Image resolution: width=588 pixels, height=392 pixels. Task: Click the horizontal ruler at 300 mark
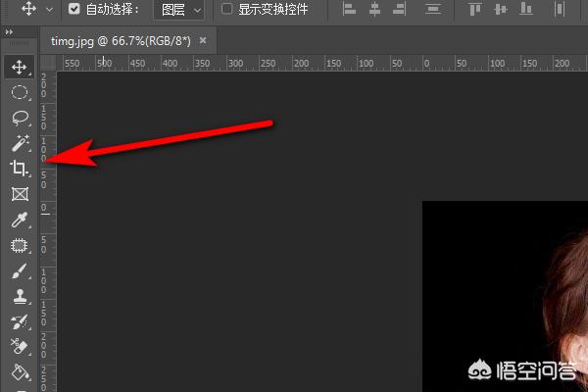(x=235, y=63)
